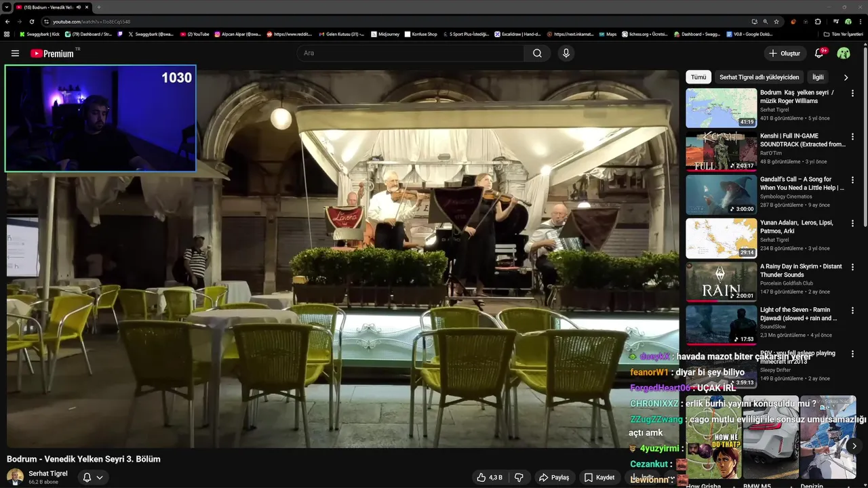This screenshot has height=488, width=868.
Task: Open the (79) Dashboard bookmark
Action: [89, 34]
